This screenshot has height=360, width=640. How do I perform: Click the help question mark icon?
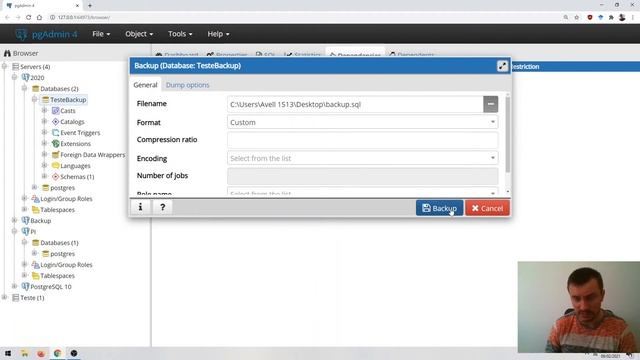(x=162, y=207)
